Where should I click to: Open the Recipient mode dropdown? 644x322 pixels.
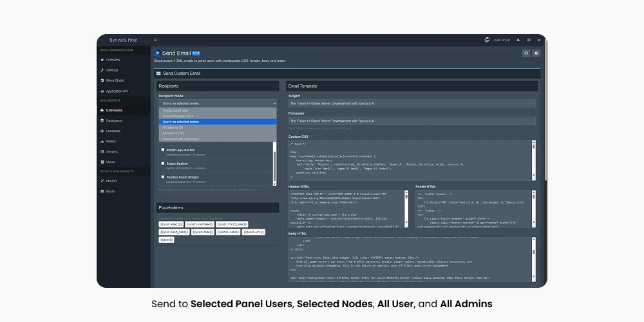(x=218, y=104)
